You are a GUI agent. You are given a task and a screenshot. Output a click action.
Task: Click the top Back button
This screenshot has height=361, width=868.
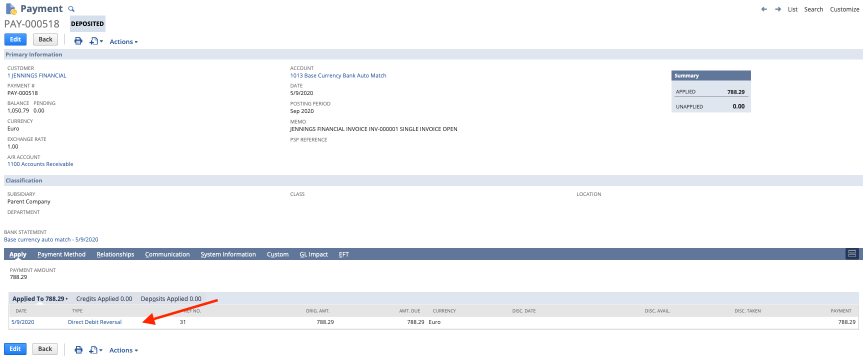(45, 39)
